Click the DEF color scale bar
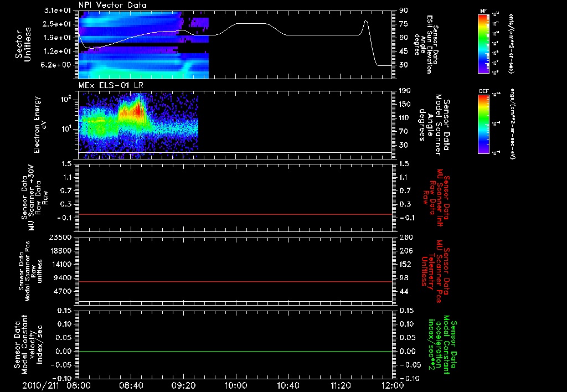This screenshot has width=567, height=392. (484, 124)
